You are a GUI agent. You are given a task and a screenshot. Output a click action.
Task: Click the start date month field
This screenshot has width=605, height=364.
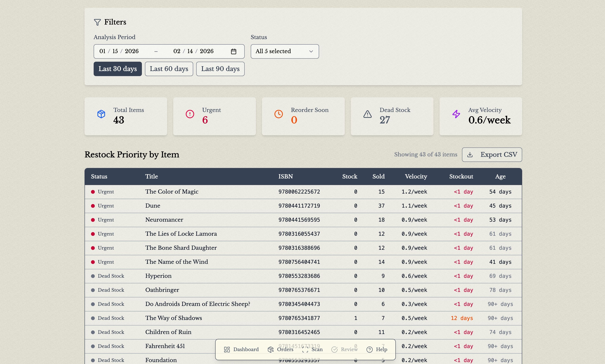102,51
